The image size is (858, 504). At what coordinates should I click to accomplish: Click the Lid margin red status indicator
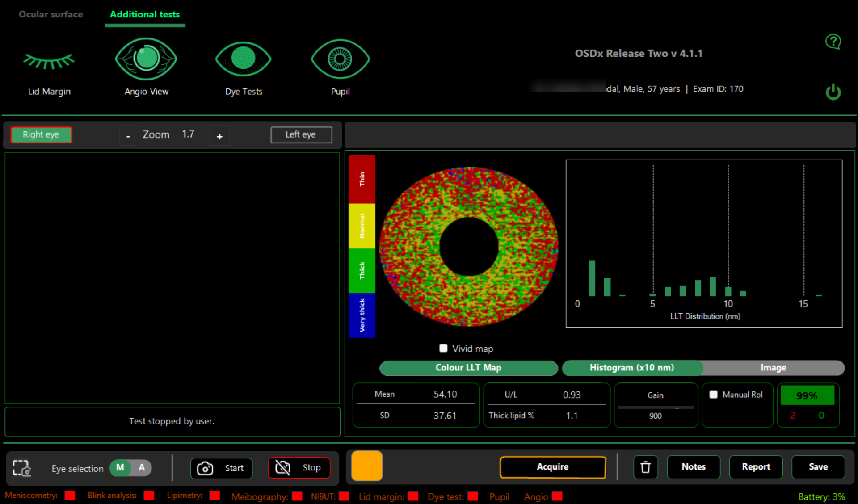pos(413,496)
